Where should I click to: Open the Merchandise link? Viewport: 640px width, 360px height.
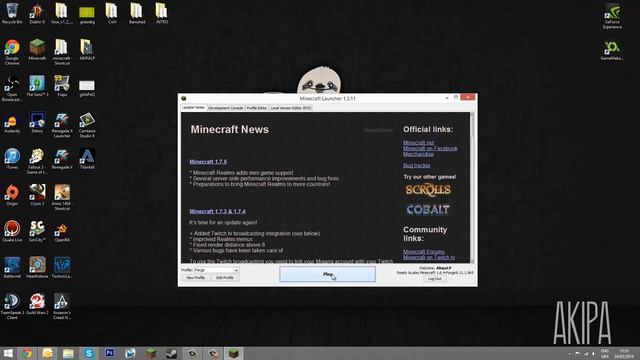click(x=418, y=154)
